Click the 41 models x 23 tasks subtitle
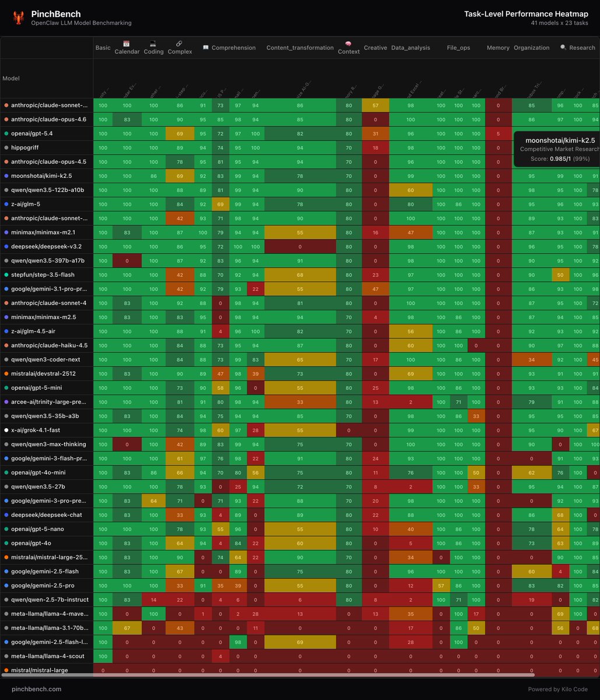 point(559,23)
